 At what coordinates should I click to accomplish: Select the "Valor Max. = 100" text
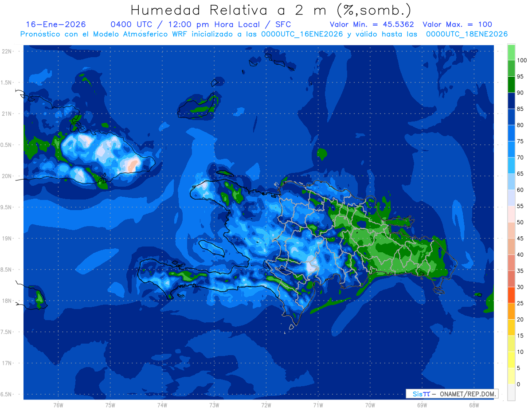tap(457, 24)
